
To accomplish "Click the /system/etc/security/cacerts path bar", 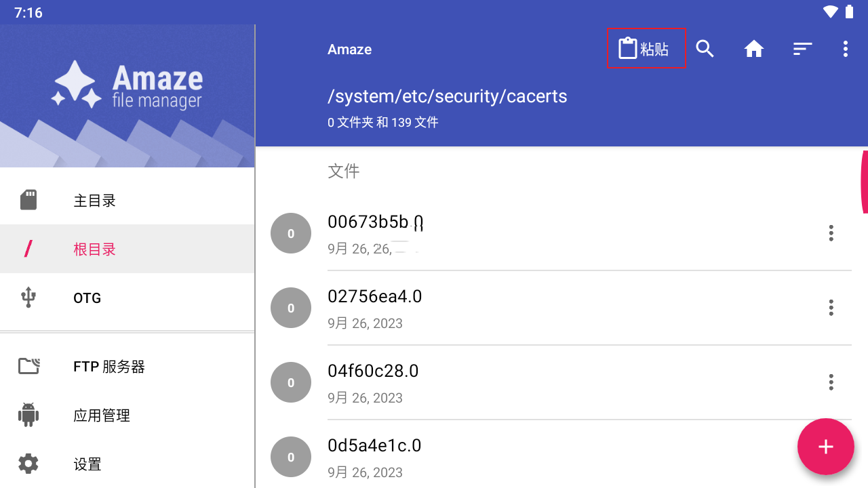I will coord(448,96).
